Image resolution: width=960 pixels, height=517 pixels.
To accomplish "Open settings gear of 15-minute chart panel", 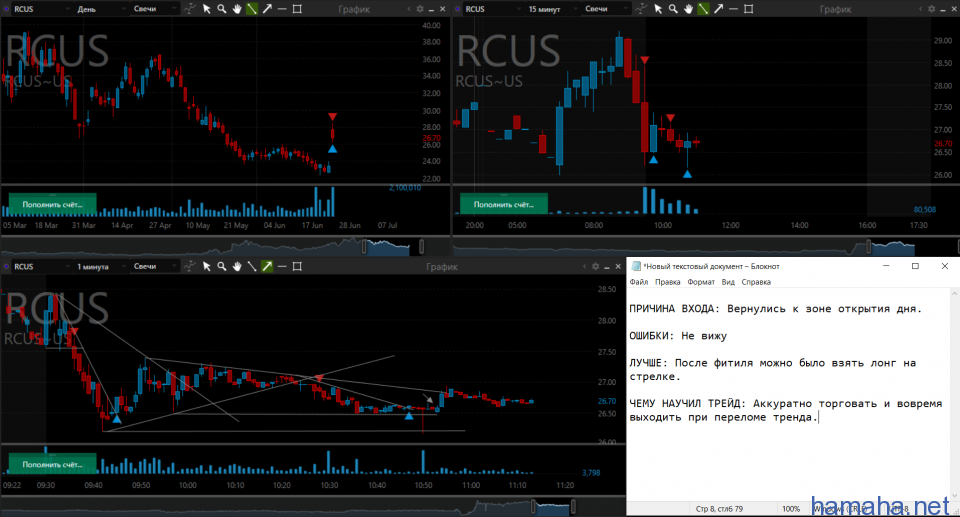I will pos(932,9).
